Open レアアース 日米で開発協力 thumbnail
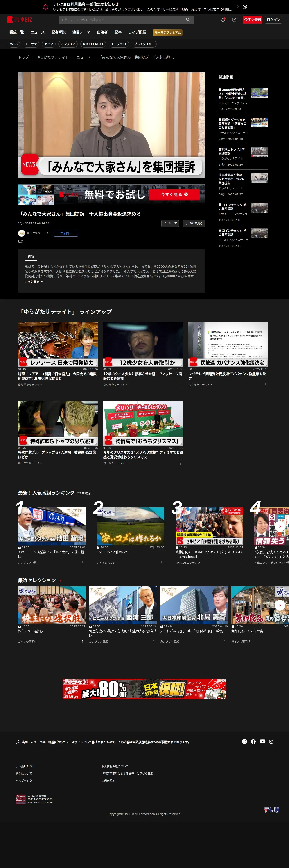 click(58, 344)
